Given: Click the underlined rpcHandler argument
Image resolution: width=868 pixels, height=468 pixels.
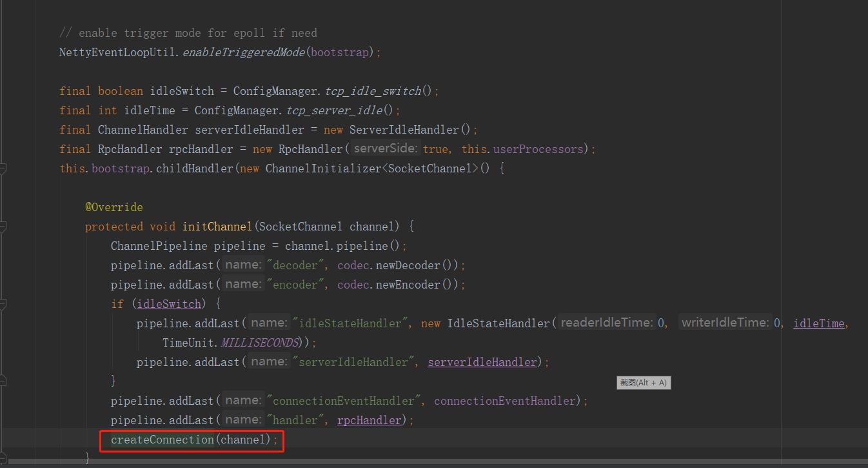Looking at the screenshot, I should (370, 420).
